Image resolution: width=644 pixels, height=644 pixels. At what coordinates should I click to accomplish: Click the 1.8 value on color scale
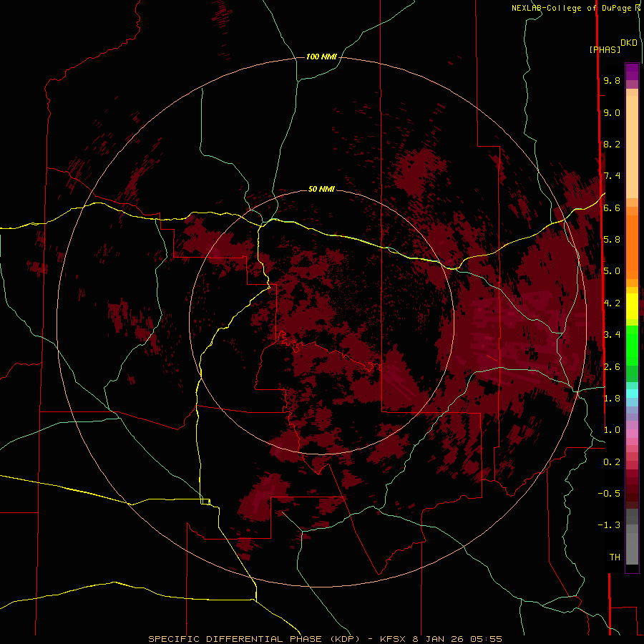612,399
